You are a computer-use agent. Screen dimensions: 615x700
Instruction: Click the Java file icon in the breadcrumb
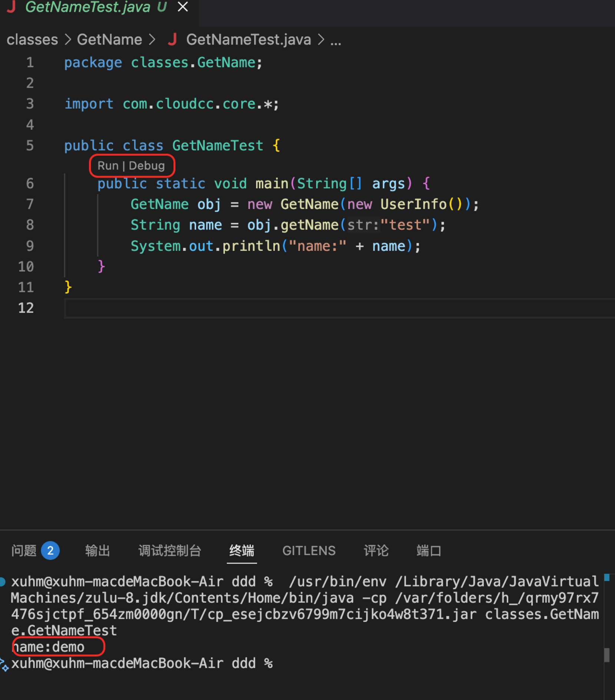click(172, 39)
